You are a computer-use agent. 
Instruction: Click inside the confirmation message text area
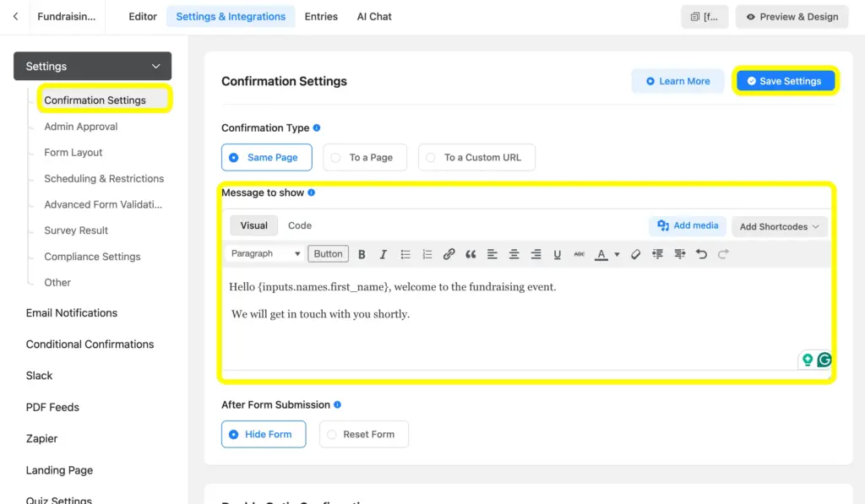(527, 319)
